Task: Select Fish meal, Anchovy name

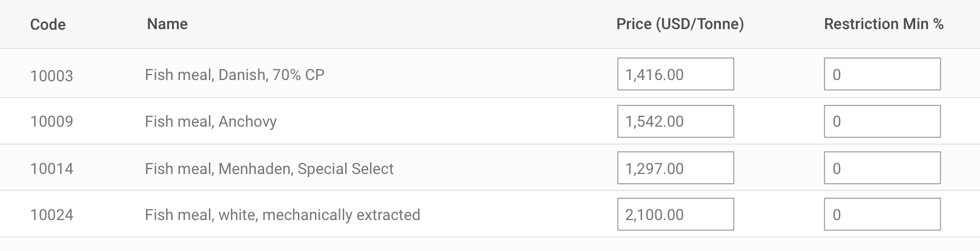Action: [x=211, y=122]
